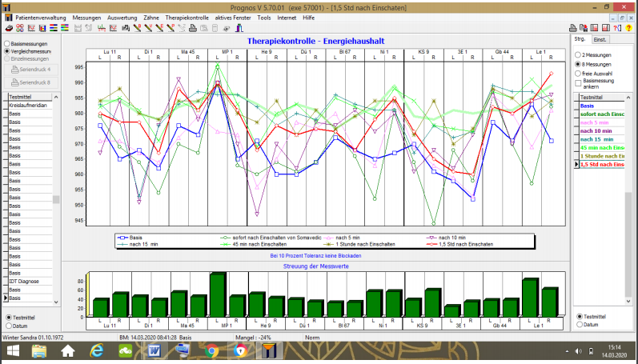Open the Patientenverwaltung menu
Screen dimensions: 638x364
[41, 17]
